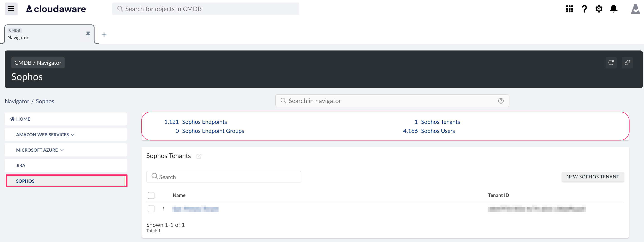Open the blurred tenant name link
644x242 pixels.
195,209
